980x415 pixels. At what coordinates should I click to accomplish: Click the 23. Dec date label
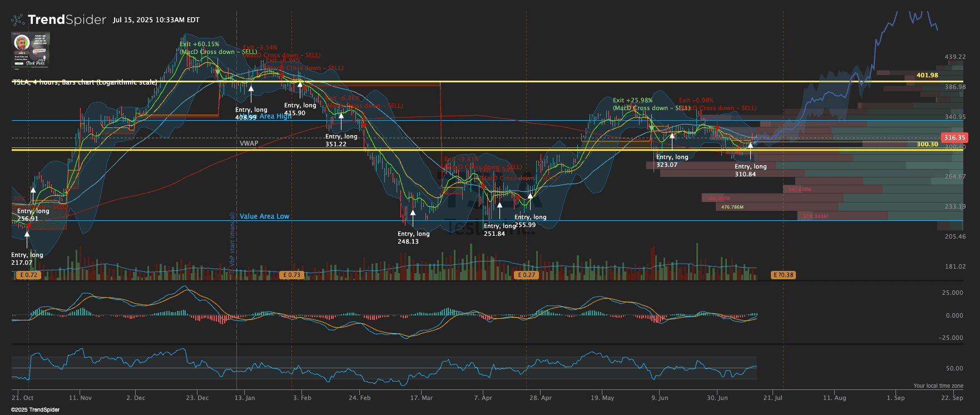click(197, 398)
